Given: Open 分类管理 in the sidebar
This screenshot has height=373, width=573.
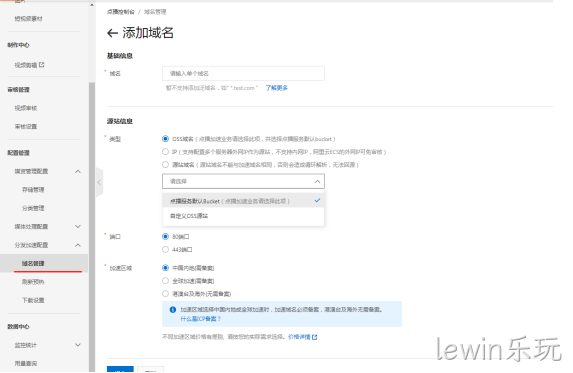Looking at the screenshot, I should point(33,208).
